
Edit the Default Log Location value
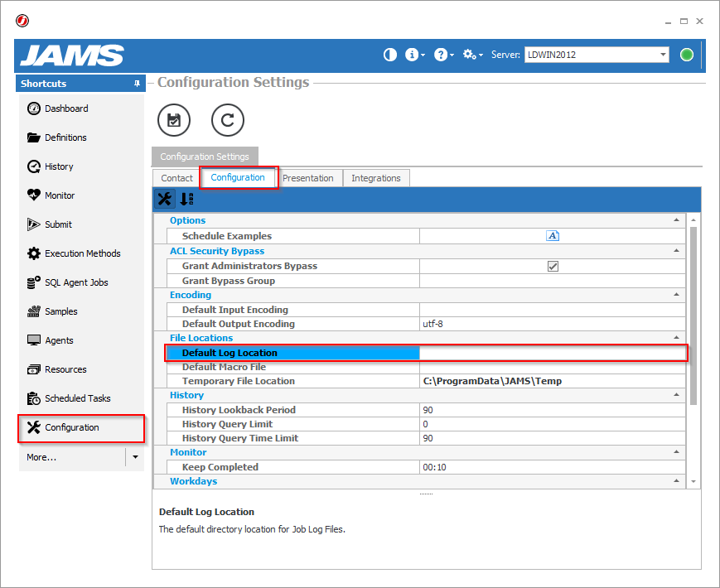click(553, 353)
